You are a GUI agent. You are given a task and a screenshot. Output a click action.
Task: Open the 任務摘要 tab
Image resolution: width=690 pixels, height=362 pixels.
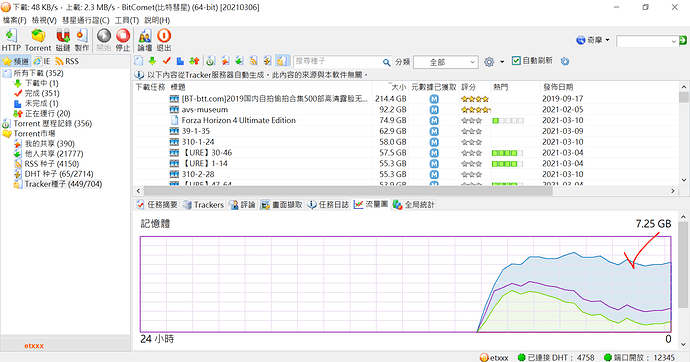pos(157,205)
